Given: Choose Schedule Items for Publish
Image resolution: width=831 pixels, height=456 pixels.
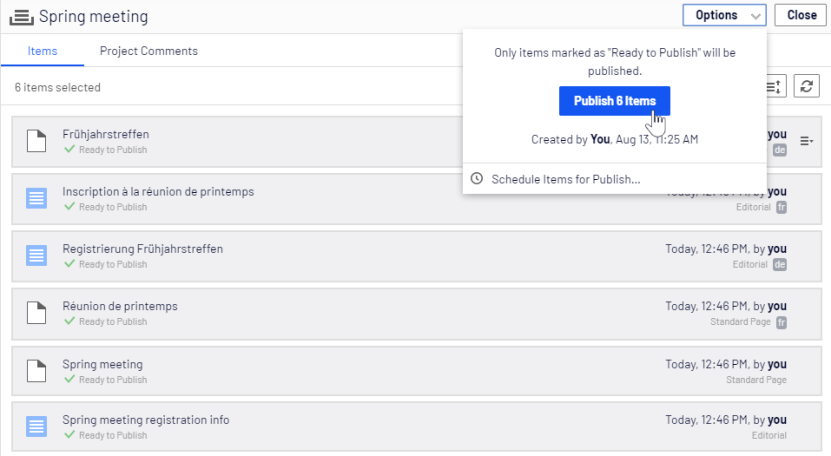Looking at the screenshot, I should pyautogui.click(x=565, y=179).
